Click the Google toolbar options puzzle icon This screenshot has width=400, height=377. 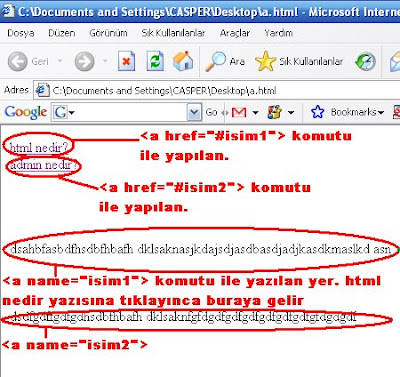[x=275, y=112]
